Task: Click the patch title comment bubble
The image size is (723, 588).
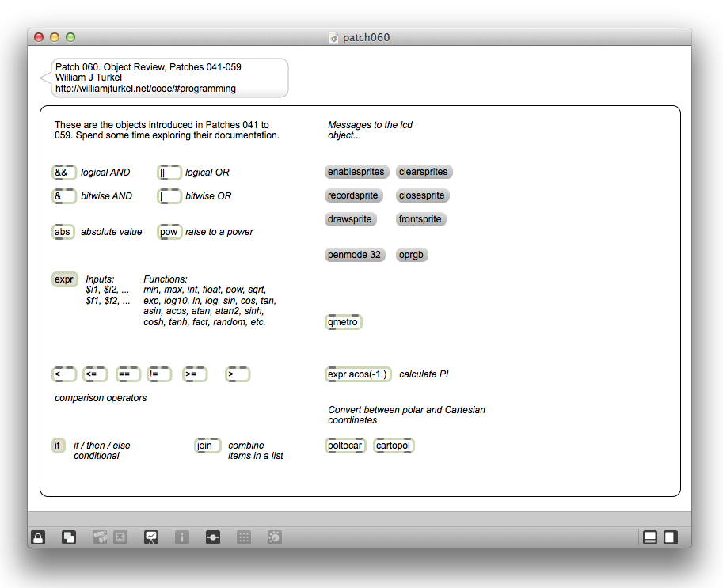Action: [x=166, y=78]
